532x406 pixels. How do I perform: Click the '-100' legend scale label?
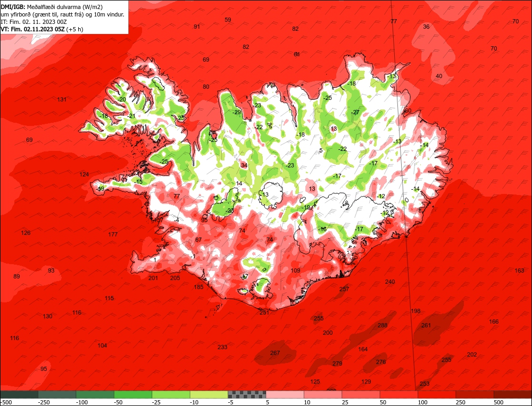tap(82, 402)
